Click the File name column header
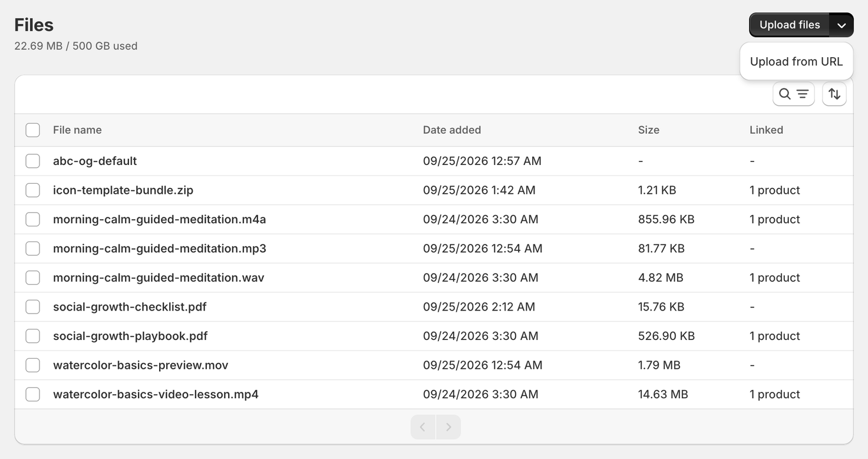The image size is (868, 459). [77, 130]
